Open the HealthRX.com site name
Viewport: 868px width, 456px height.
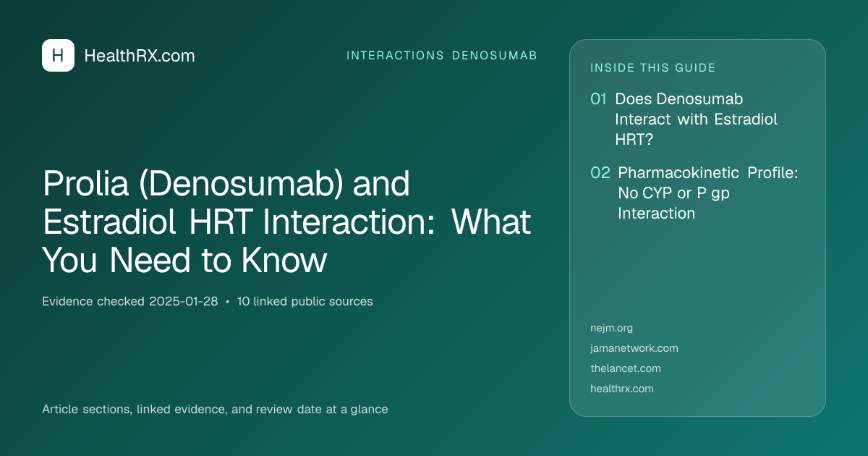pyautogui.click(x=140, y=56)
